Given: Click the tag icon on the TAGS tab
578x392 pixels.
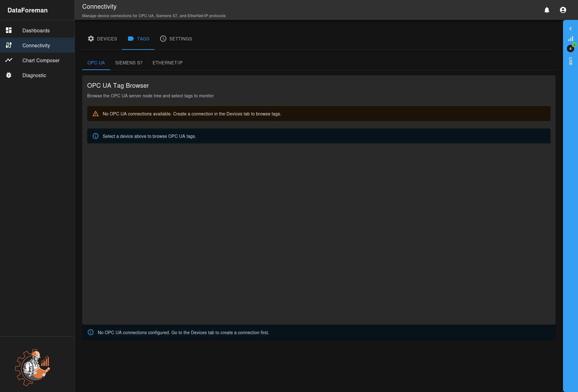Looking at the screenshot, I should pos(130,39).
